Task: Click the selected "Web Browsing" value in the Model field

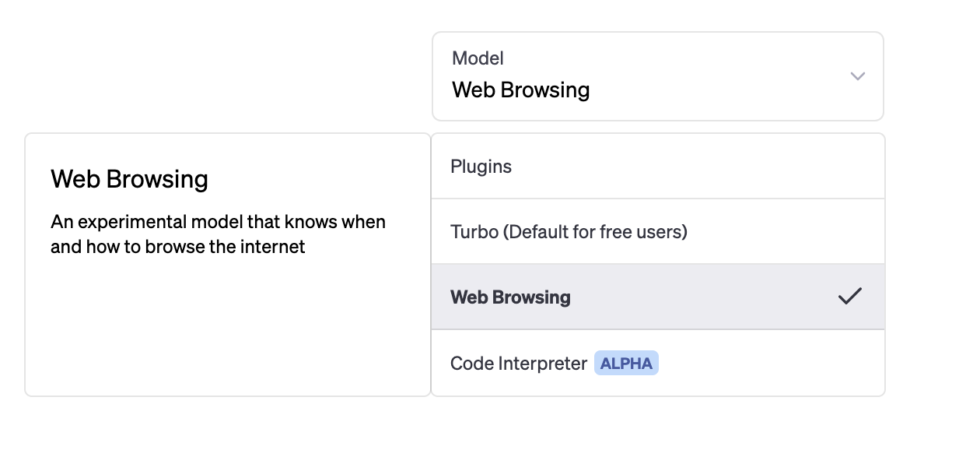Action: coord(520,90)
